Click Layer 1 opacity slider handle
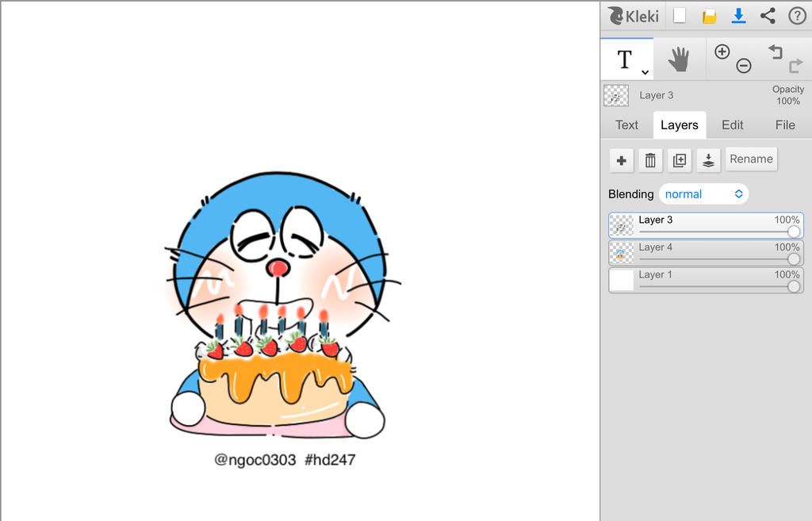 click(793, 286)
